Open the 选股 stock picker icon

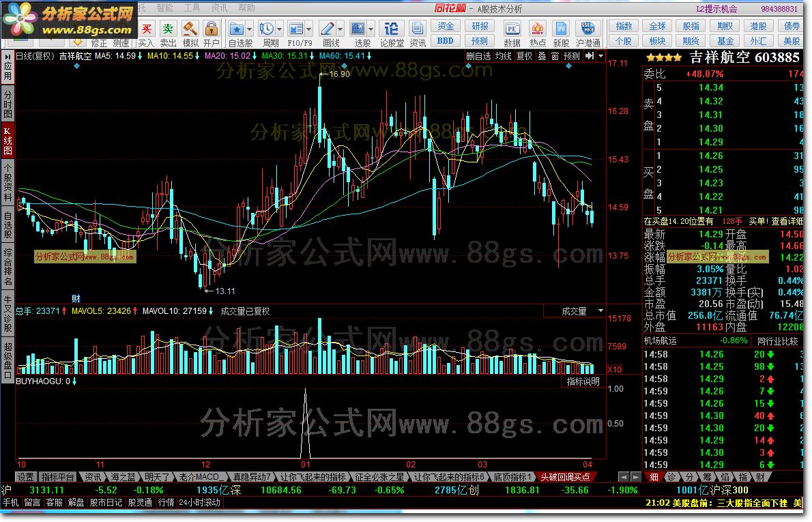(358, 29)
